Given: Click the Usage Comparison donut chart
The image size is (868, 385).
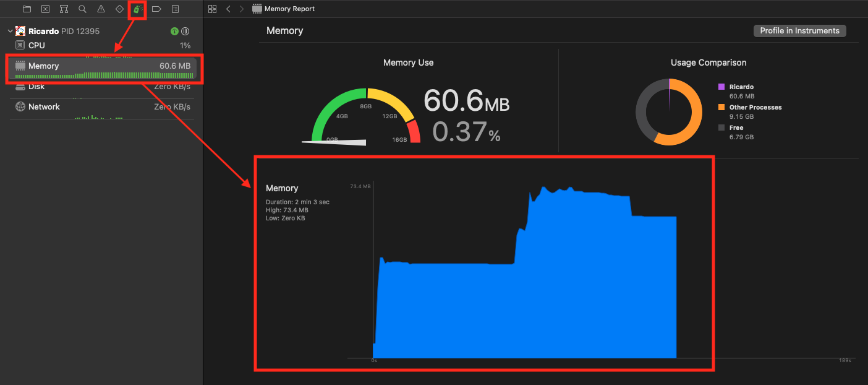Looking at the screenshot, I should tap(669, 112).
